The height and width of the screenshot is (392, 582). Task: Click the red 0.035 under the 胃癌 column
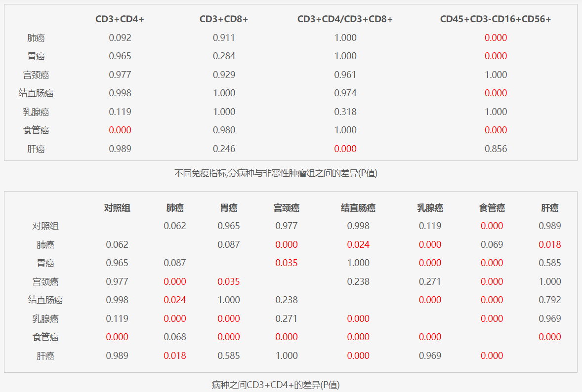pyautogui.click(x=229, y=281)
